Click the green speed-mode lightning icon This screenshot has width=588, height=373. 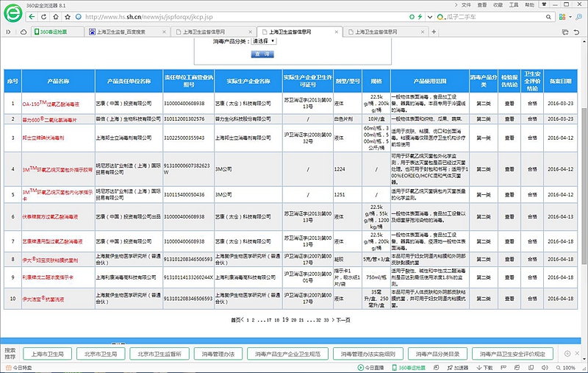(420, 17)
